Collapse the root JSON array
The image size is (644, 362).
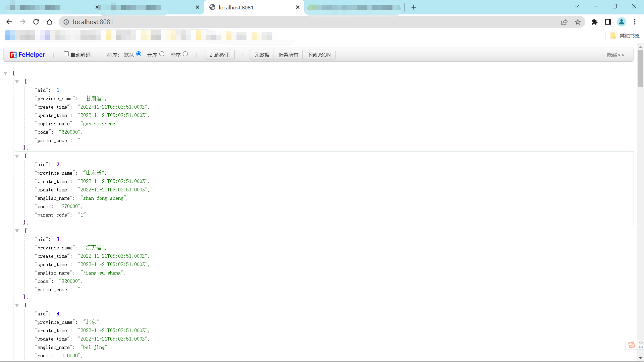(x=6, y=73)
